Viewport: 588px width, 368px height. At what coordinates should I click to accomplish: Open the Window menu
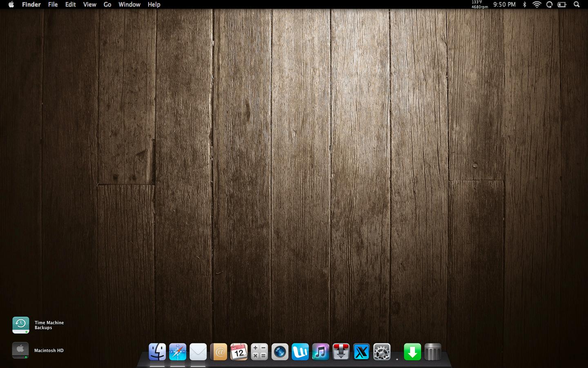point(129,4)
